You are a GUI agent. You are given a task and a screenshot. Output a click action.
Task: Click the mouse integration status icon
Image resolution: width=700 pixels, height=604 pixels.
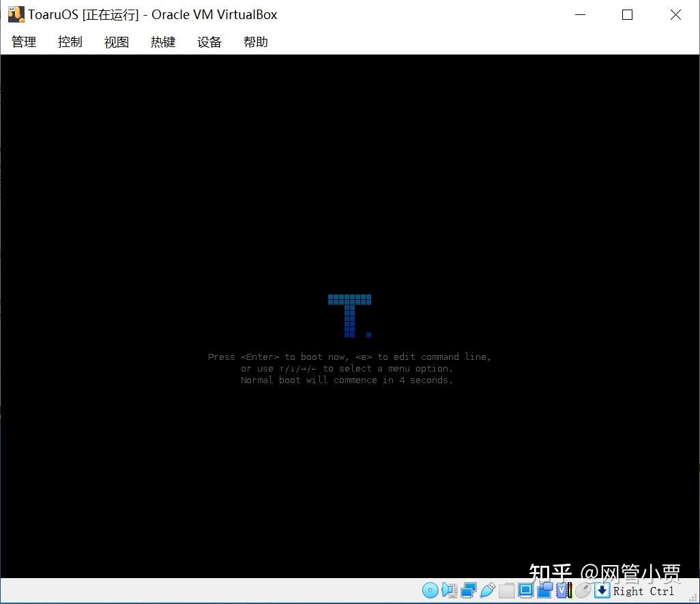(x=583, y=590)
